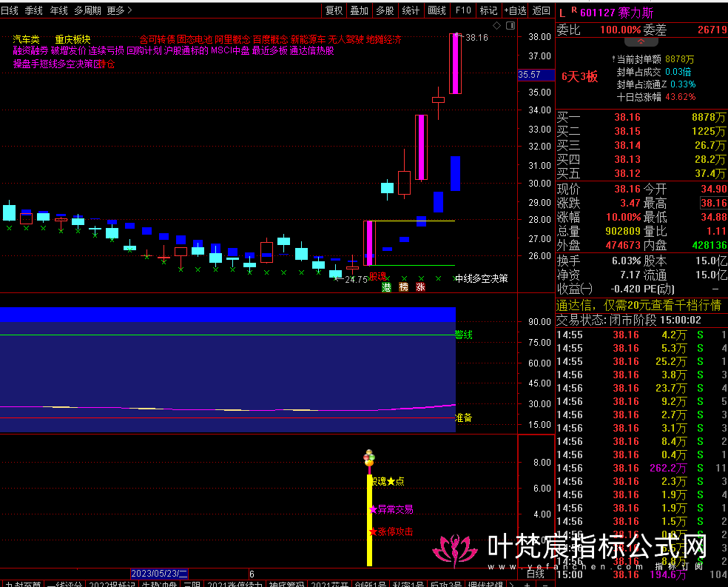The width and height of the screenshot is (728, 587).
Task: Open the 2021花开 indicator tab
Action: (330, 583)
